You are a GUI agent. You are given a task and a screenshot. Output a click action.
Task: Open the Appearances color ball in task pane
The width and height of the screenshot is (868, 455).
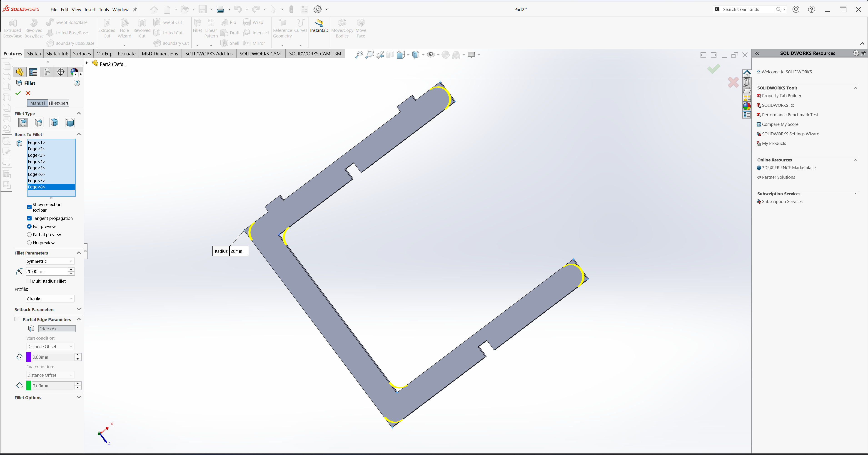point(747,106)
